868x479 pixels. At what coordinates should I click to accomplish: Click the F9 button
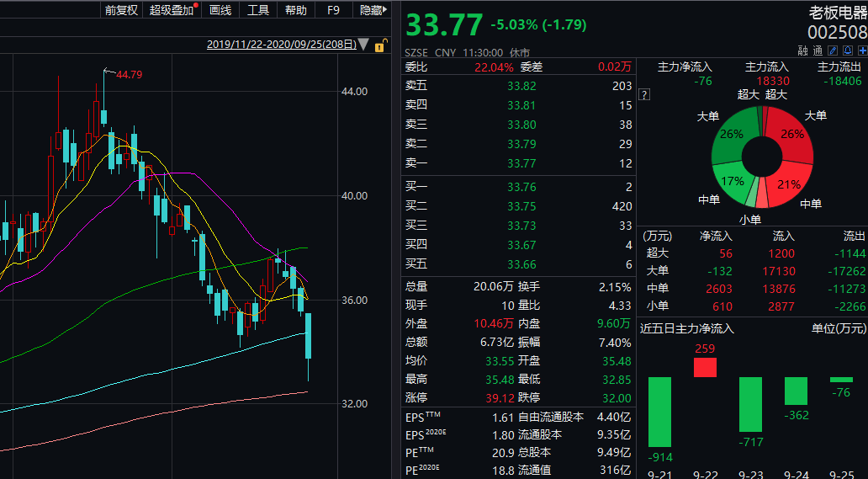coord(333,10)
